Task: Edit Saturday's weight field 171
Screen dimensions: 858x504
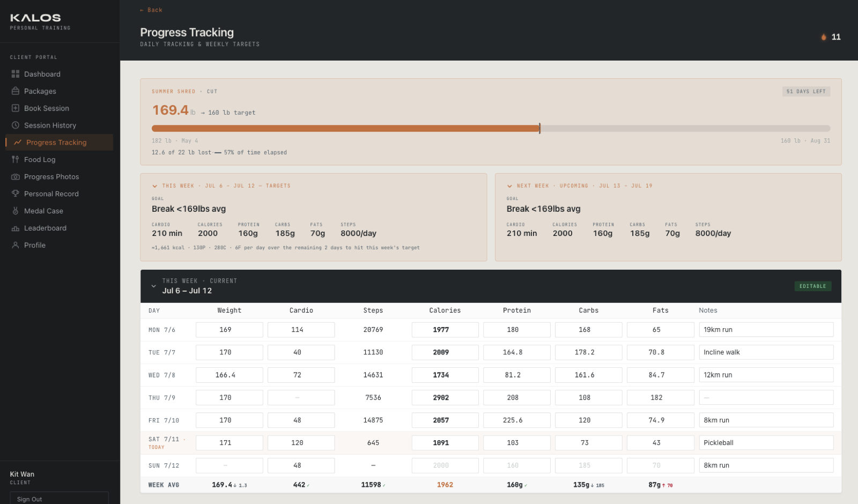Action: (230, 443)
